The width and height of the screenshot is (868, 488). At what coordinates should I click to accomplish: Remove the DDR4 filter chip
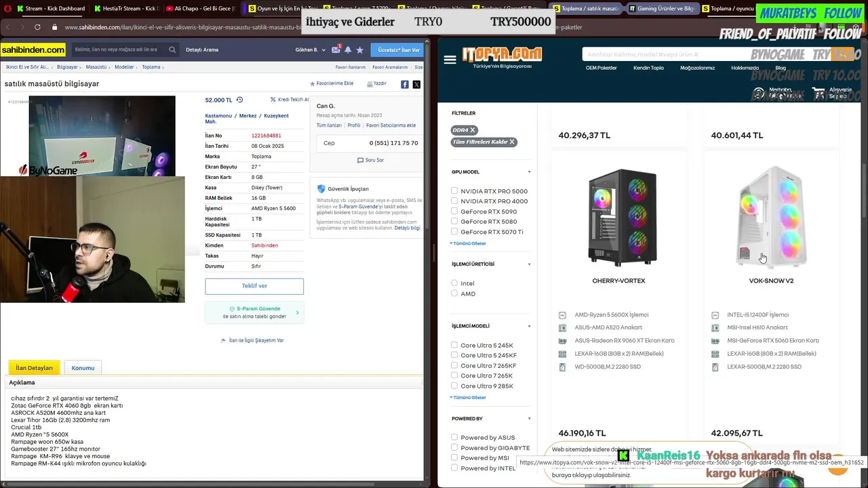473,130
